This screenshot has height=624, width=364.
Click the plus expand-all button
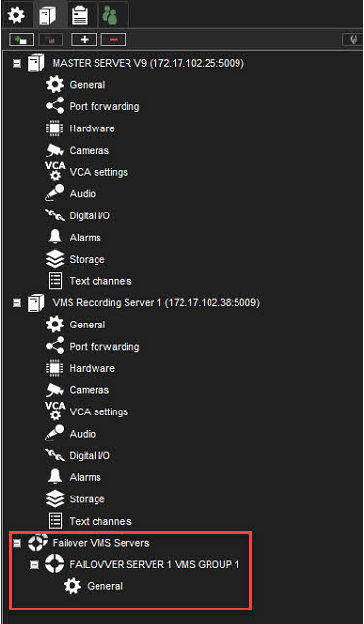click(x=84, y=40)
